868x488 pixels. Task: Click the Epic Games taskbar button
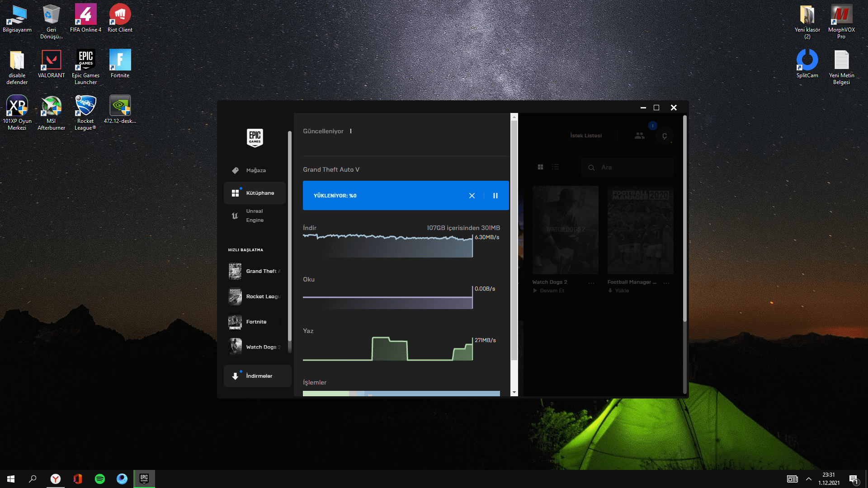[x=144, y=479]
